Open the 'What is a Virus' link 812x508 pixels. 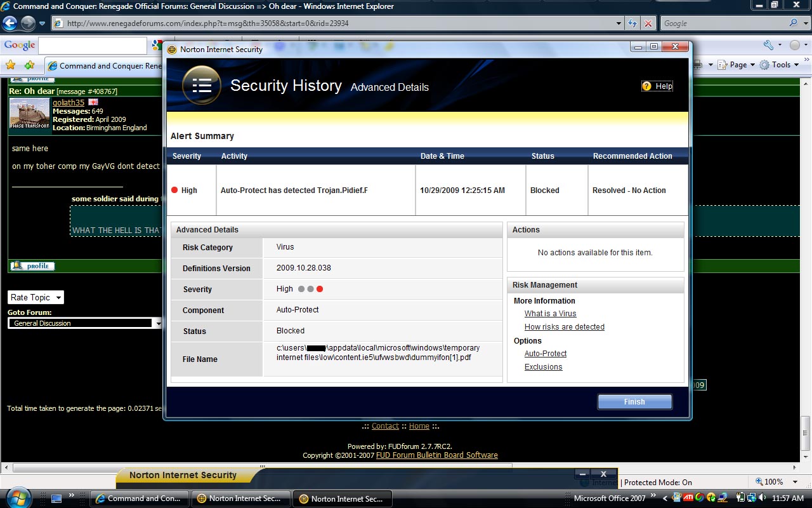(x=550, y=314)
